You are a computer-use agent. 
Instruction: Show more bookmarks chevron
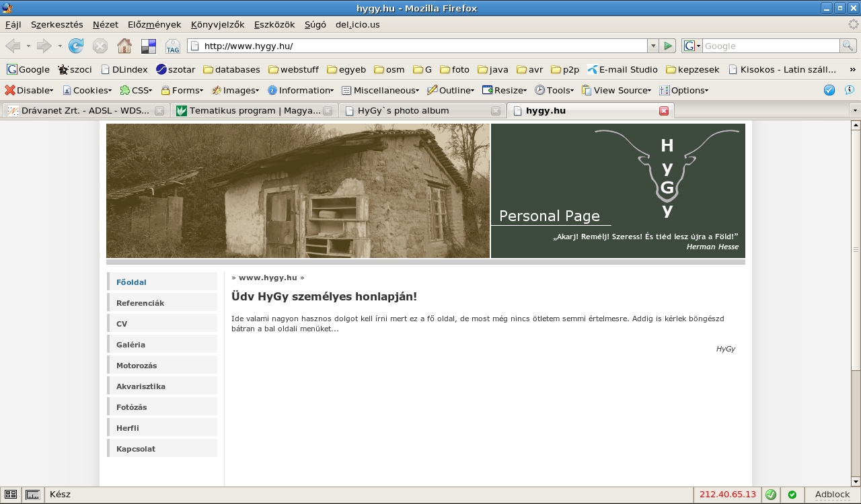[853, 69]
